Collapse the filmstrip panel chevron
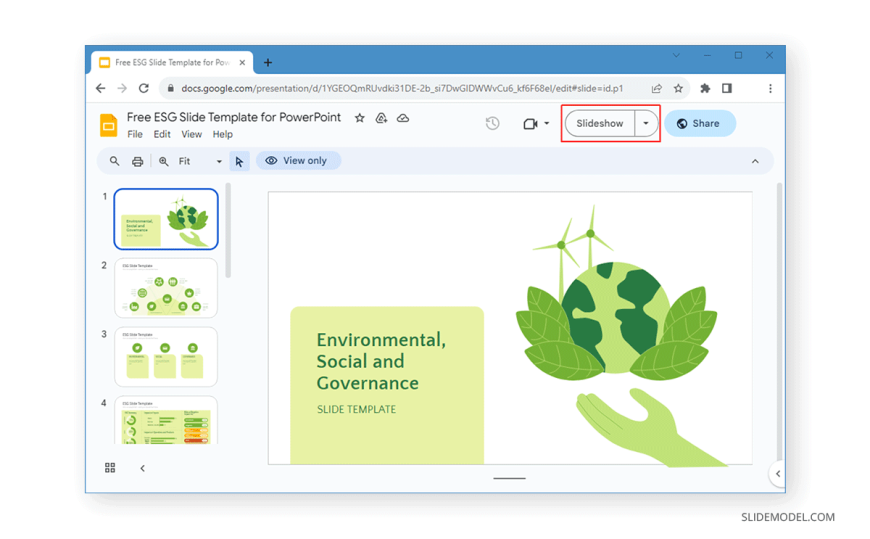 tap(143, 468)
